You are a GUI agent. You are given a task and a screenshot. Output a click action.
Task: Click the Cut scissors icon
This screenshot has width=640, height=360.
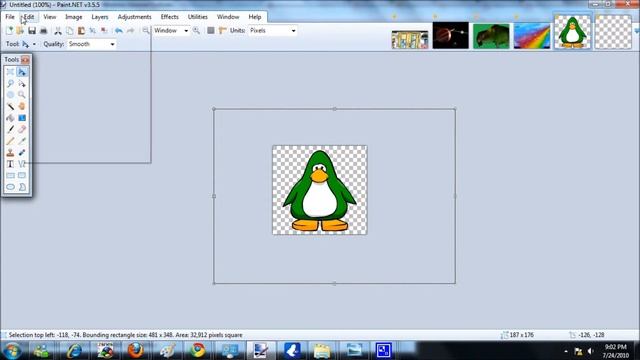pyautogui.click(x=58, y=31)
